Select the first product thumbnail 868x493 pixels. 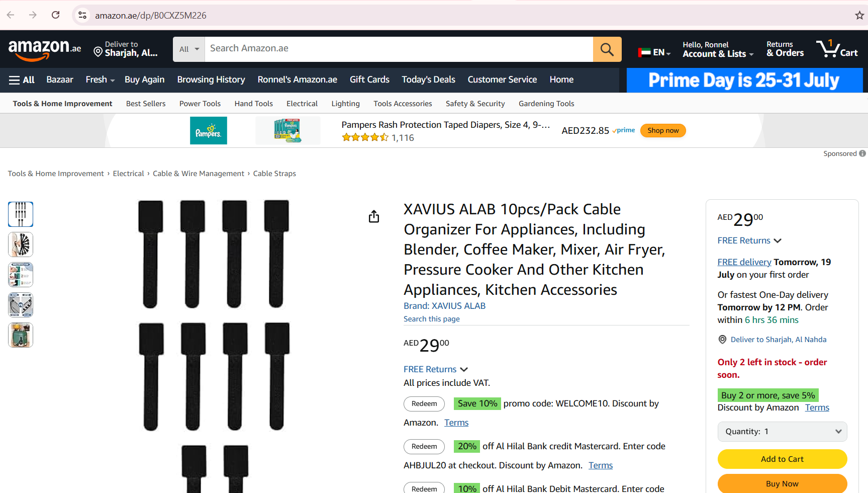(x=21, y=214)
